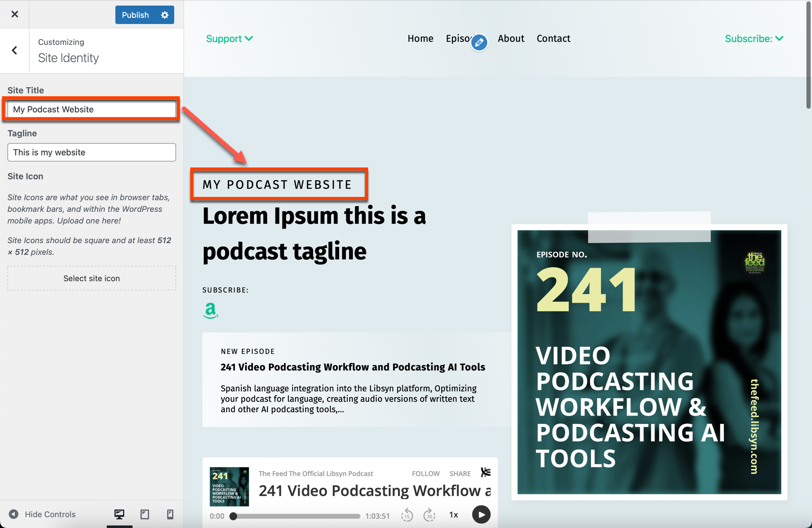
Task: Switch to desktop preview icon
Action: coord(119,514)
